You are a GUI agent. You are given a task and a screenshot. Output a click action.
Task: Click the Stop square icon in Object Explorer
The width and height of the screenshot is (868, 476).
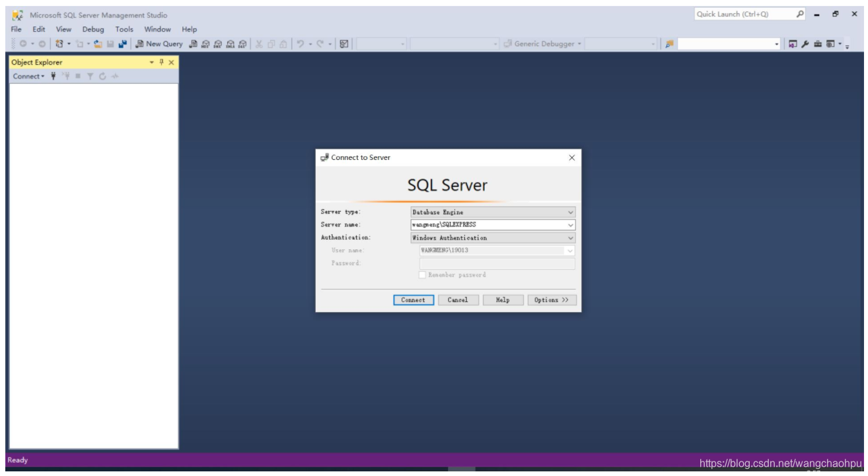[77, 76]
